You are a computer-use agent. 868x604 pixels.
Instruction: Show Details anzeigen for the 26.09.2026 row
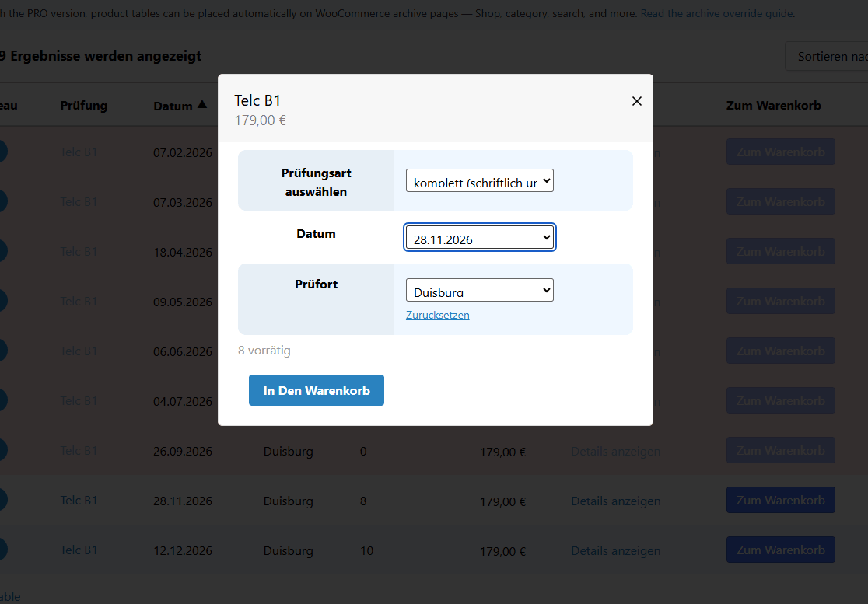coord(615,452)
